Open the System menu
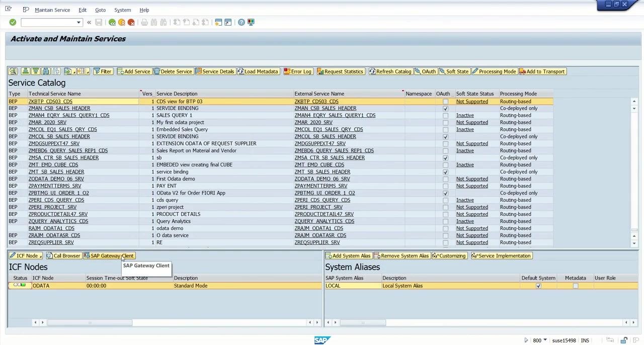This screenshot has width=644, height=345. click(122, 10)
